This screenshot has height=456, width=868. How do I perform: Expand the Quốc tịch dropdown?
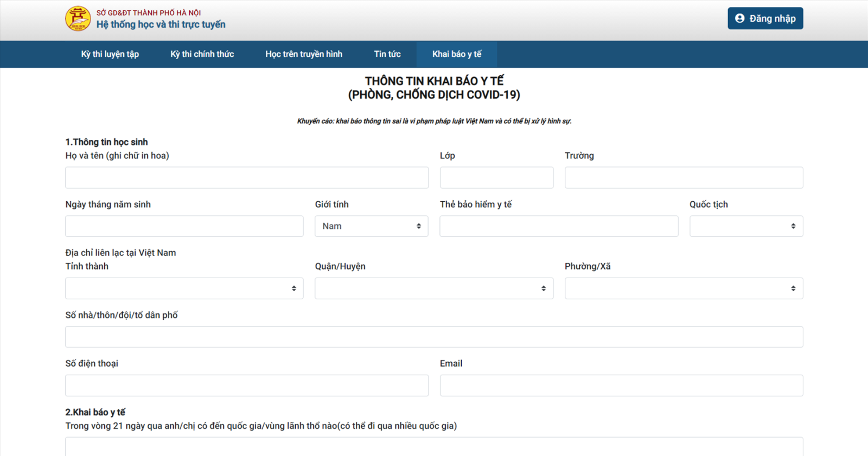(746, 226)
